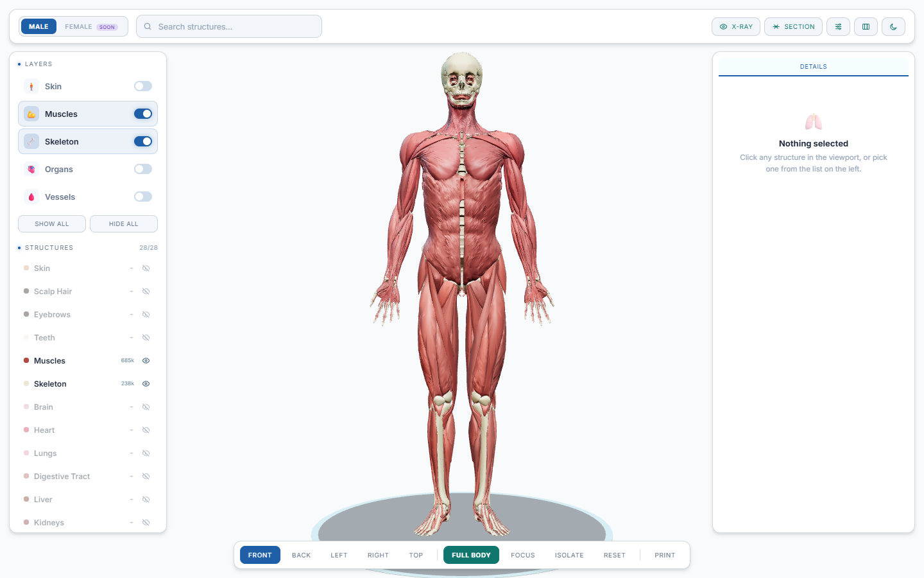Select the Kidneys structure row

(x=88, y=523)
